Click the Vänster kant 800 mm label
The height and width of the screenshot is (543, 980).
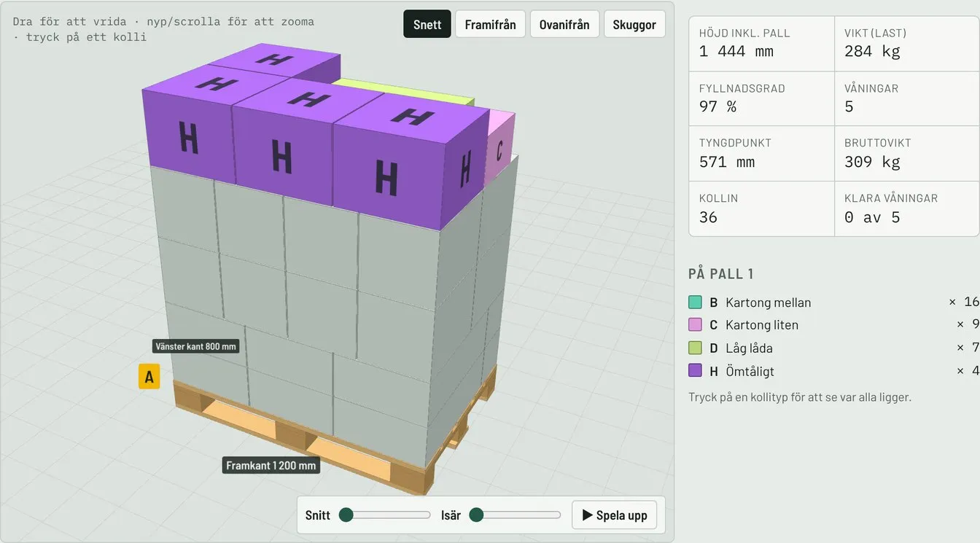pos(196,346)
